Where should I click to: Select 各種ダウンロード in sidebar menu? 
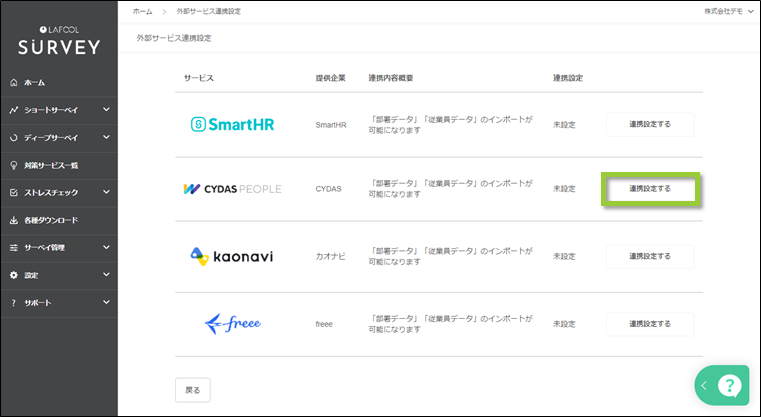(51, 220)
